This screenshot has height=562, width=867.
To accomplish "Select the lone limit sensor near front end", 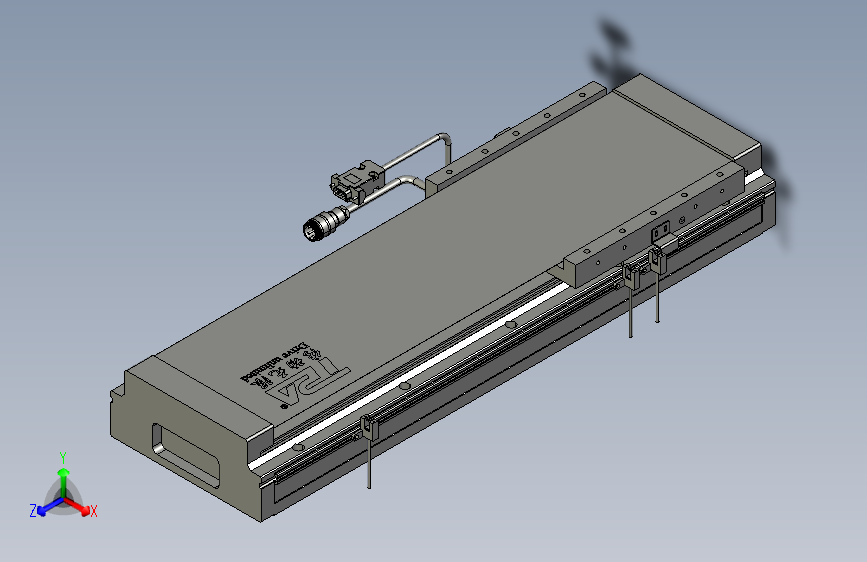I will point(368,450).
